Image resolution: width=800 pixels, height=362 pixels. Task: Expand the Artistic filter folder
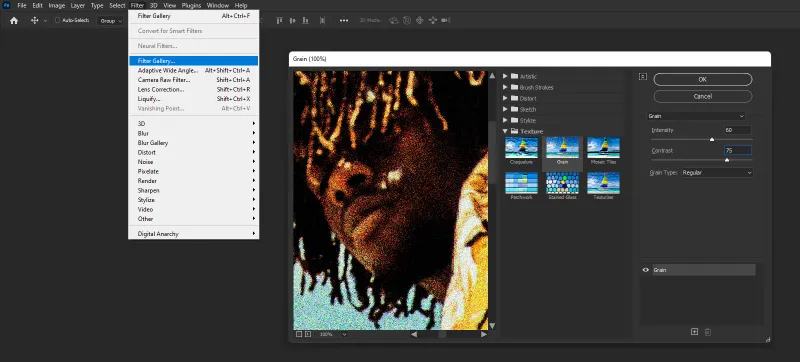[x=505, y=76]
